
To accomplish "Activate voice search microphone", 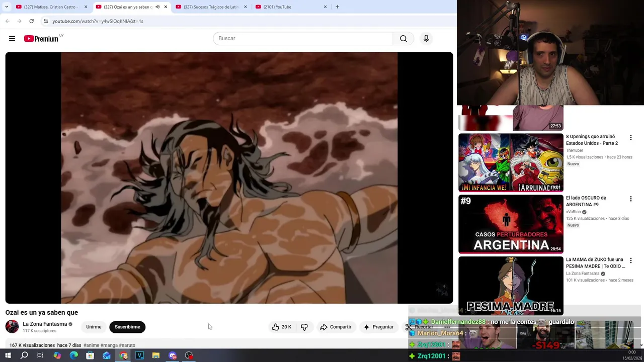I will (x=426, y=38).
